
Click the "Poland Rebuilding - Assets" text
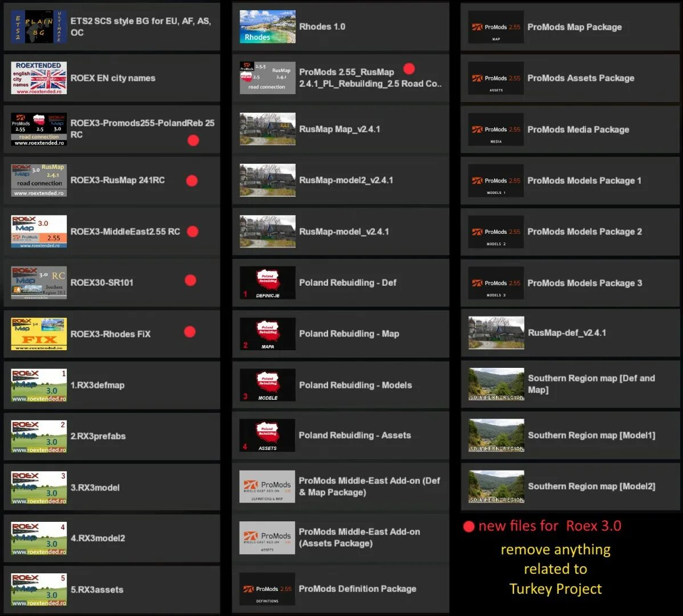tap(354, 435)
